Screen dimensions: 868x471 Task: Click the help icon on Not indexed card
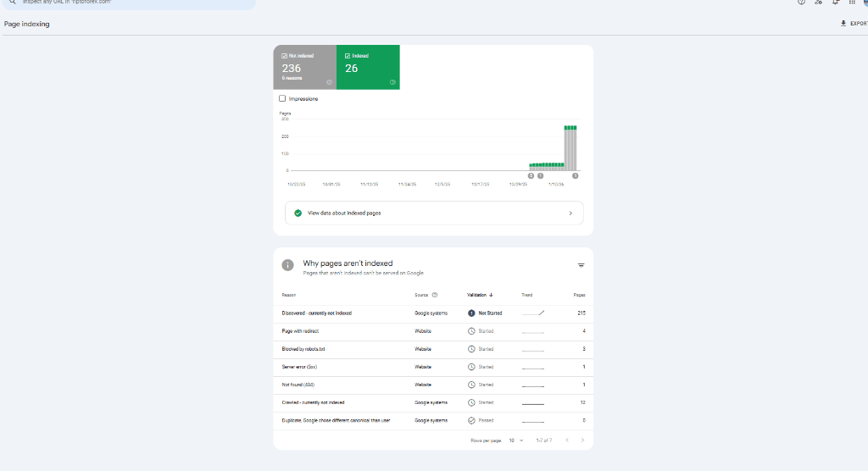[x=329, y=82]
